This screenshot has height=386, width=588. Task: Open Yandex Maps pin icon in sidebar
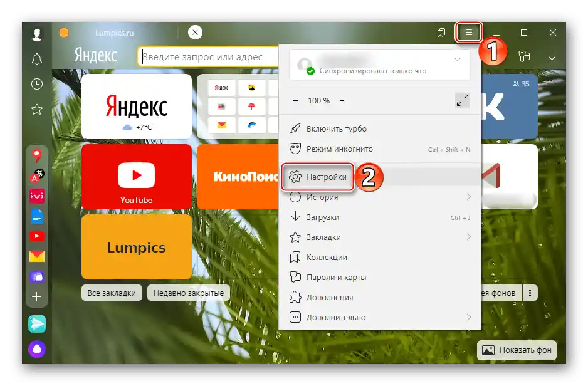(x=37, y=155)
